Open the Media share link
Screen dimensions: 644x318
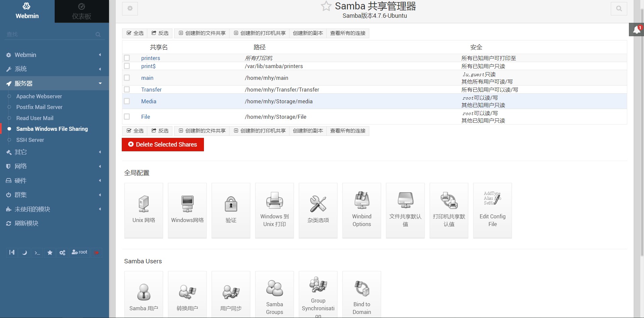pos(149,101)
